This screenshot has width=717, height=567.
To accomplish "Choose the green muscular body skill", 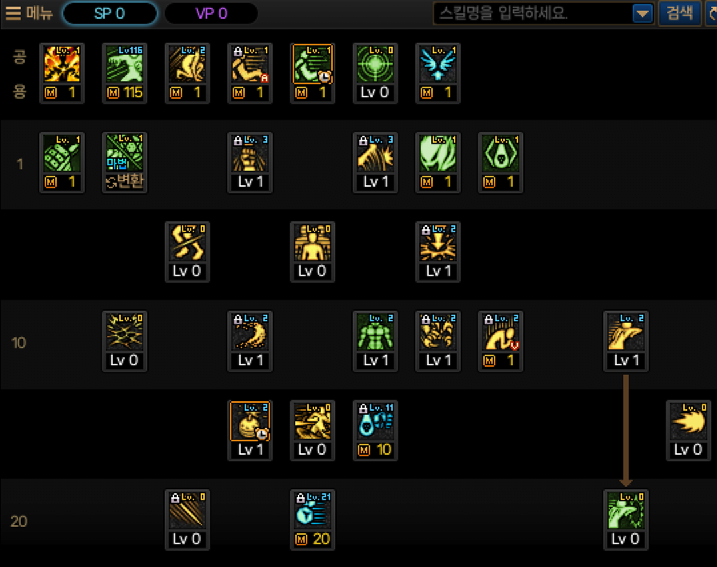I will click(x=375, y=332).
